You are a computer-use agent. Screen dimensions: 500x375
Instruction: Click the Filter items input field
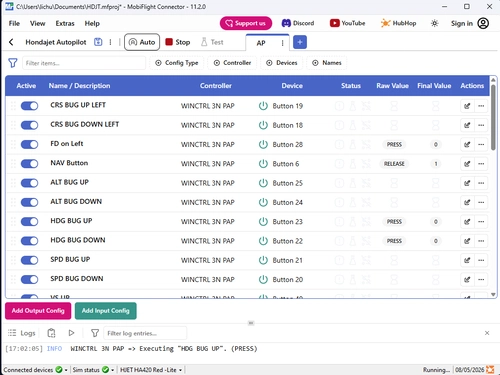point(84,63)
